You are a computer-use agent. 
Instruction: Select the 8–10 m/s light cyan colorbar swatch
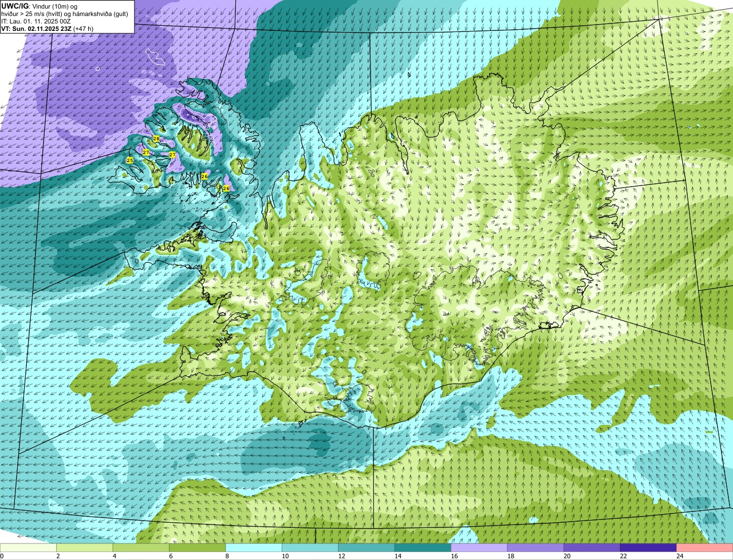[254, 548]
